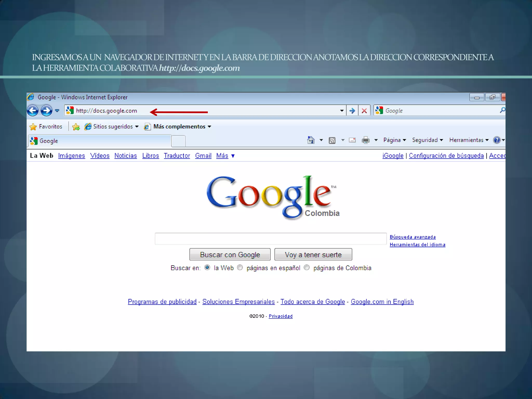Click the Noticias link

(x=126, y=156)
